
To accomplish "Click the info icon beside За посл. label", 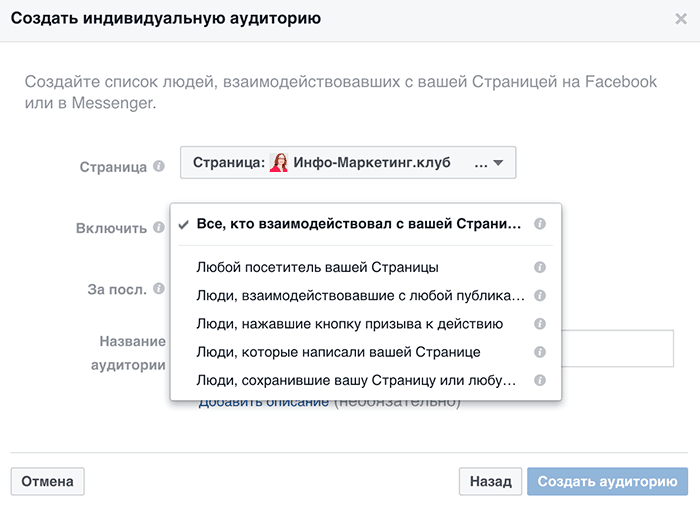I will [x=159, y=288].
